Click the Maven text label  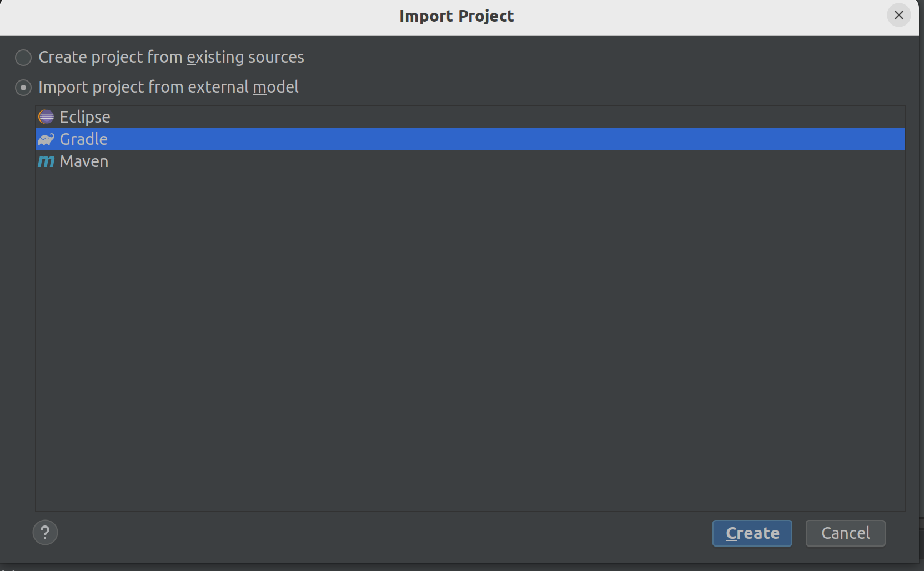click(84, 161)
